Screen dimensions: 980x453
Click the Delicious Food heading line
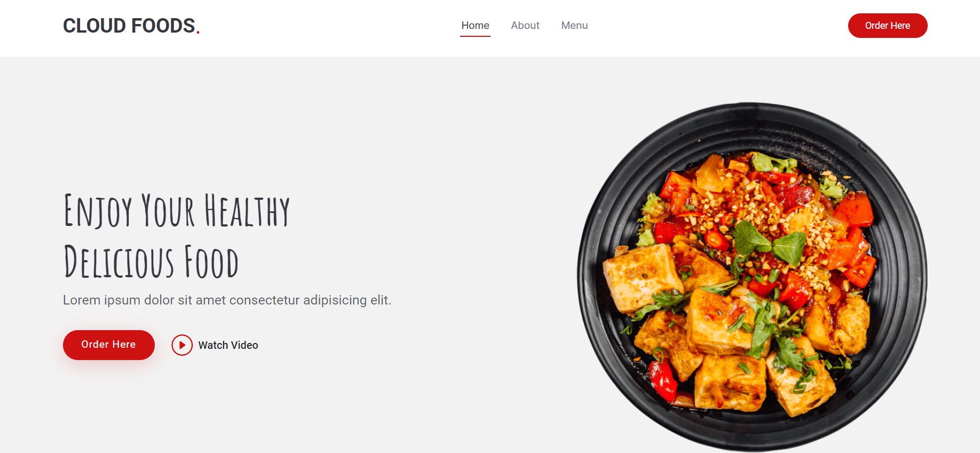click(x=151, y=262)
